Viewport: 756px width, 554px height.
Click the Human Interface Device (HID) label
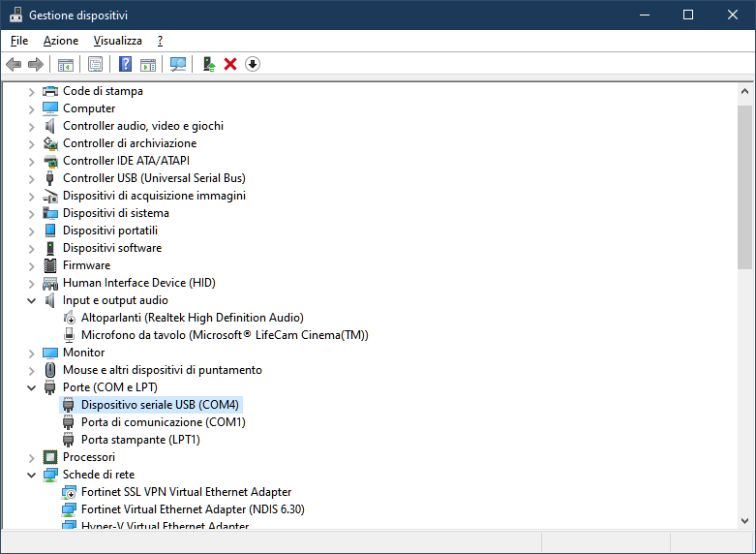[138, 283]
